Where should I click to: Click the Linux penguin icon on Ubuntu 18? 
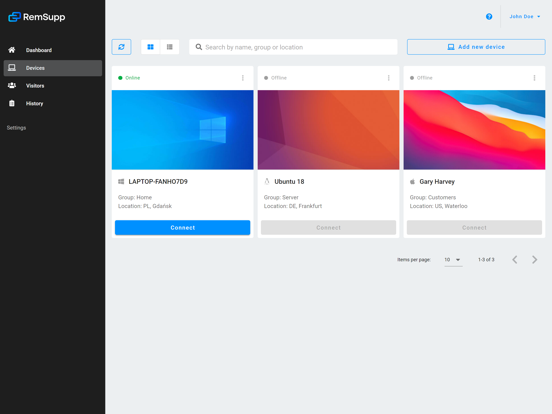pos(267,181)
